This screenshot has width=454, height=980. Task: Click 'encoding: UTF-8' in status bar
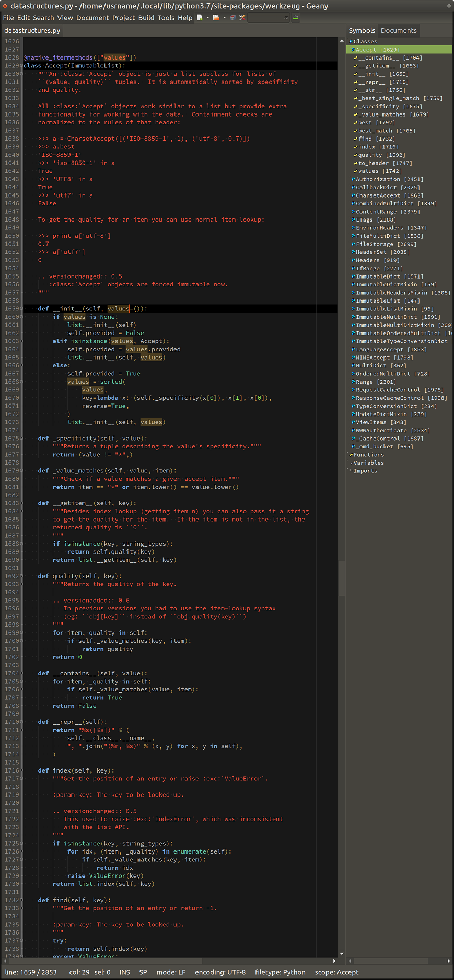pyautogui.click(x=220, y=972)
